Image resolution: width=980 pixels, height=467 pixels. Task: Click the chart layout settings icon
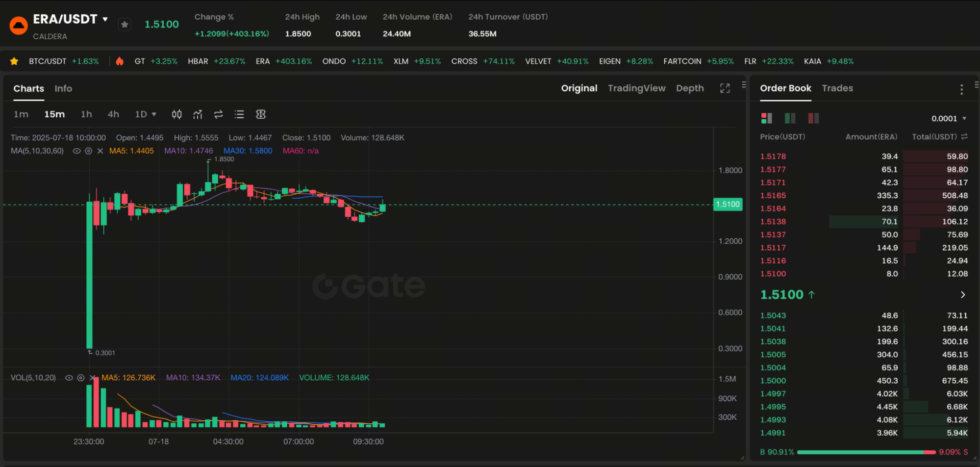pyautogui.click(x=261, y=114)
